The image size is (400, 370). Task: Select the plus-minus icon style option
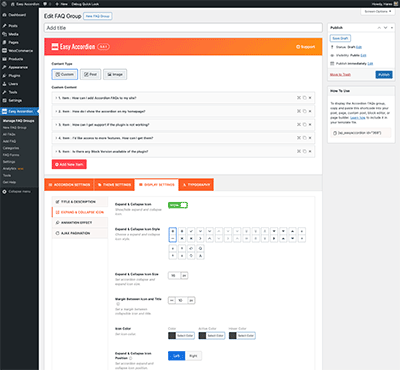[173, 235]
